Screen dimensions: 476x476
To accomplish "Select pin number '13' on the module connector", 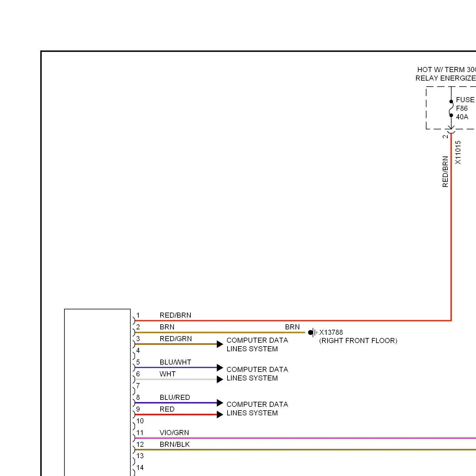I will (x=140, y=456).
